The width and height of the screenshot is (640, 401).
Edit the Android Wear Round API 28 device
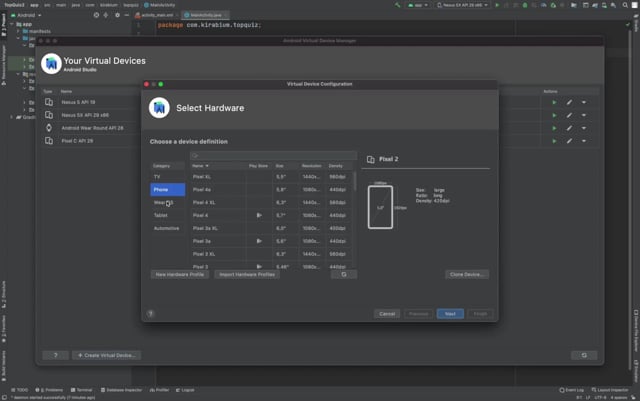(569, 128)
